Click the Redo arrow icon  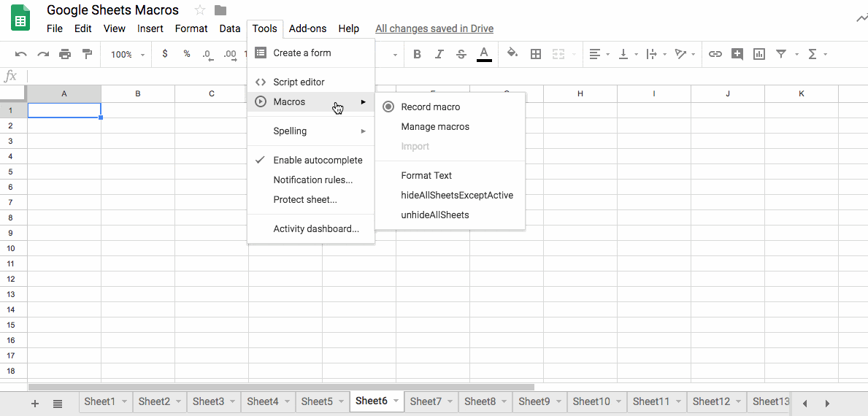[x=43, y=54]
